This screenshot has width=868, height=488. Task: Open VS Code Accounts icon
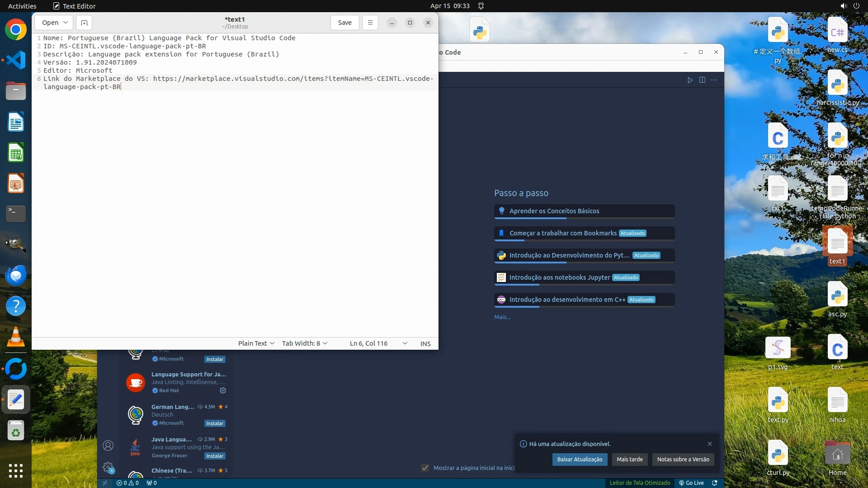pyautogui.click(x=108, y=446)
